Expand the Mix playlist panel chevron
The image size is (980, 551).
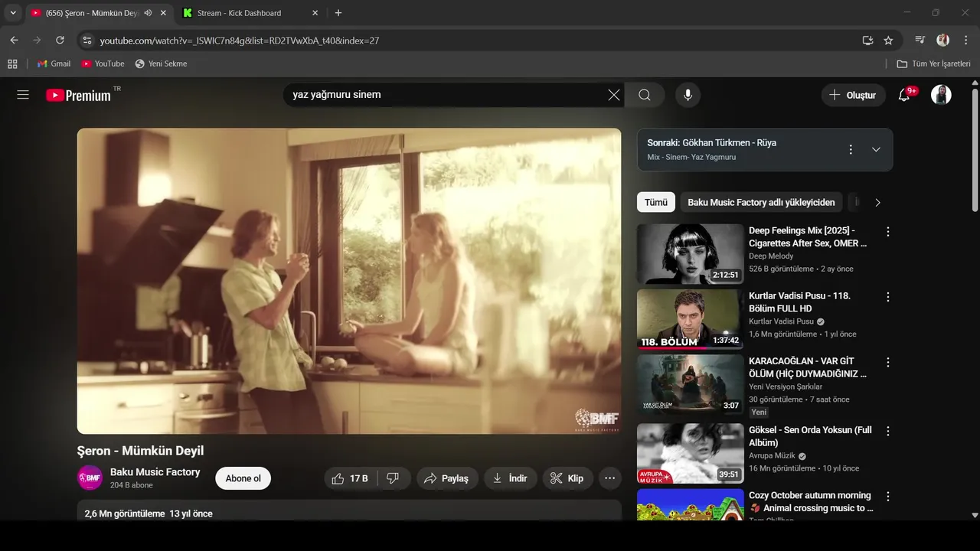point(876,149)
